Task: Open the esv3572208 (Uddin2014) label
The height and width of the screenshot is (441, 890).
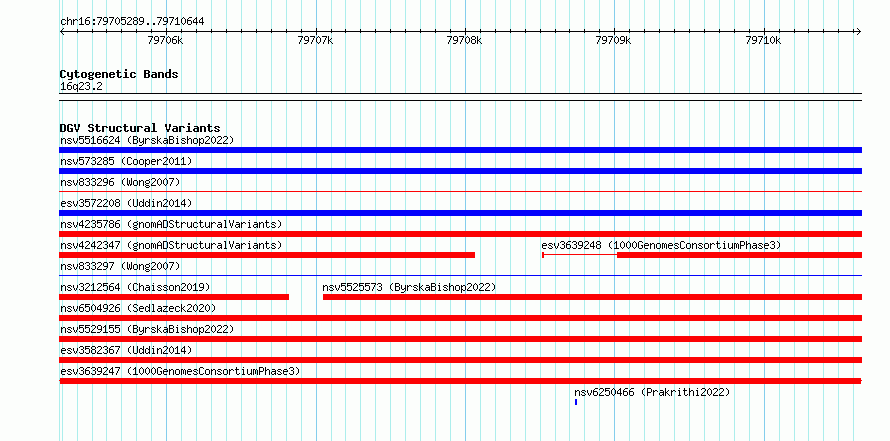Action: tap(126, 203)
